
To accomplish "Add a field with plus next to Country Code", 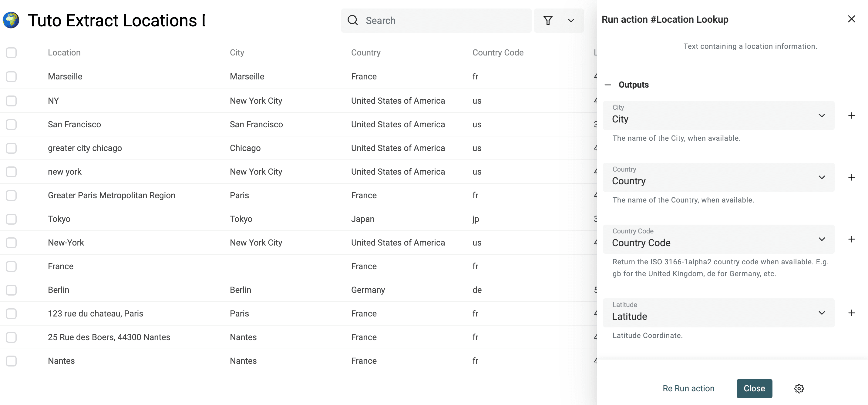I will pyautogui.click(x=851, y=239).
